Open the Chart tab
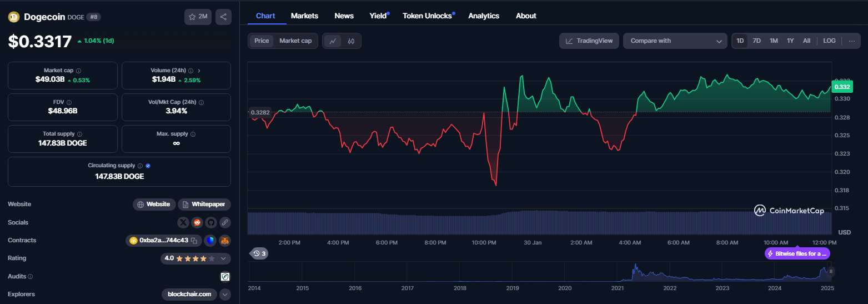 click(x=265, y=16)
